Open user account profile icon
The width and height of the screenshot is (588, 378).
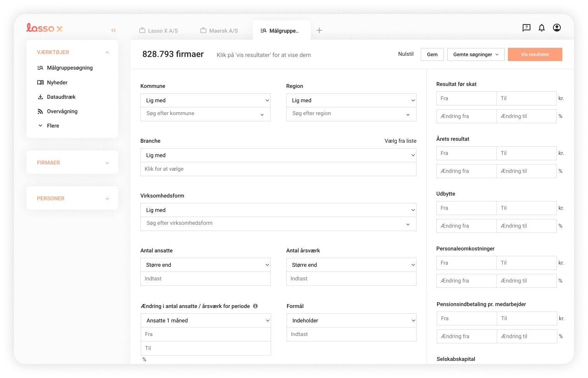(557, 28)
